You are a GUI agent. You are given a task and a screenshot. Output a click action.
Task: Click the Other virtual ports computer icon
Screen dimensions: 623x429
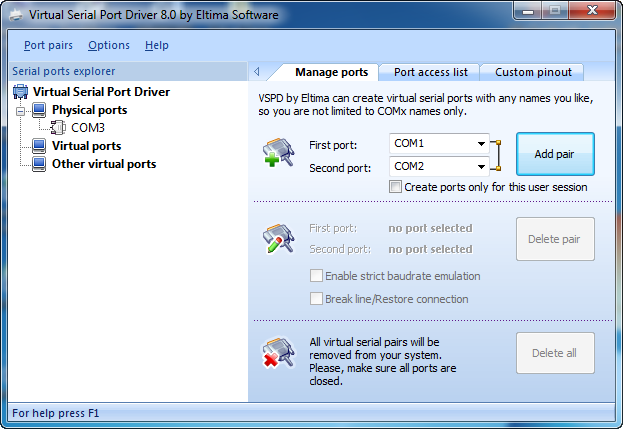tap(39, 164)
